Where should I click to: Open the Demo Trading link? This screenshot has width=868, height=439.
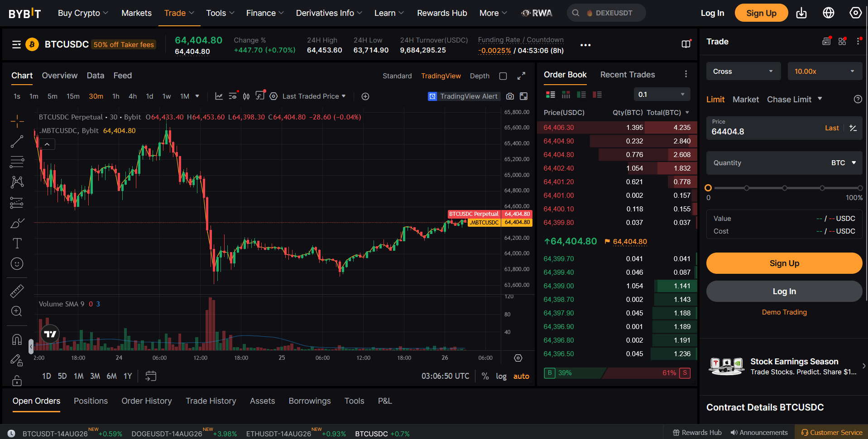[x=784, y=312]
